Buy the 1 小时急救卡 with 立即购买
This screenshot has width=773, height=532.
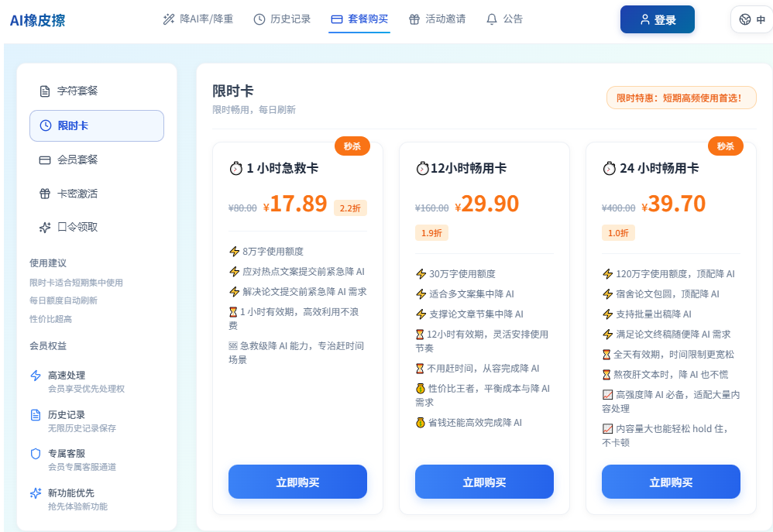tap(297, 482)
